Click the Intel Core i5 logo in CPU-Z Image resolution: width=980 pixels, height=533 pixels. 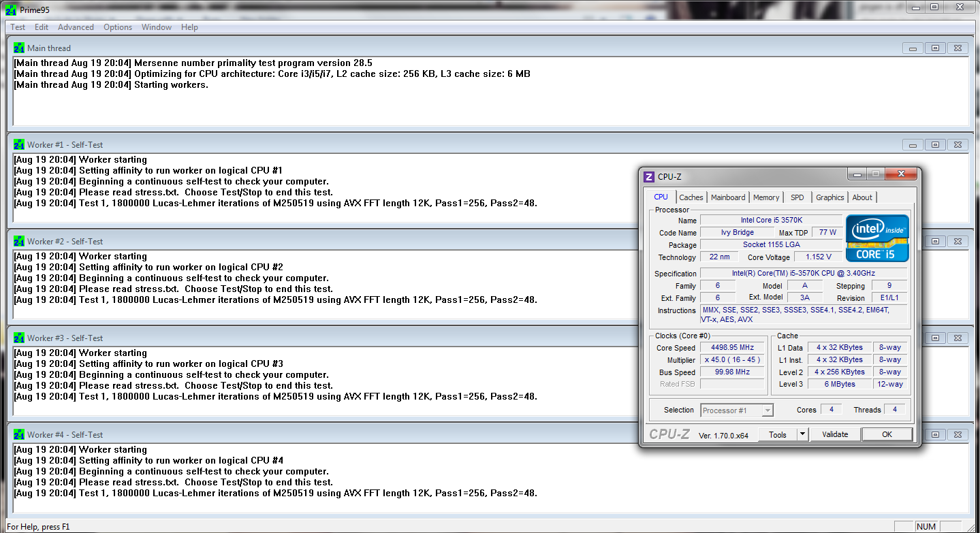point(877,238)
